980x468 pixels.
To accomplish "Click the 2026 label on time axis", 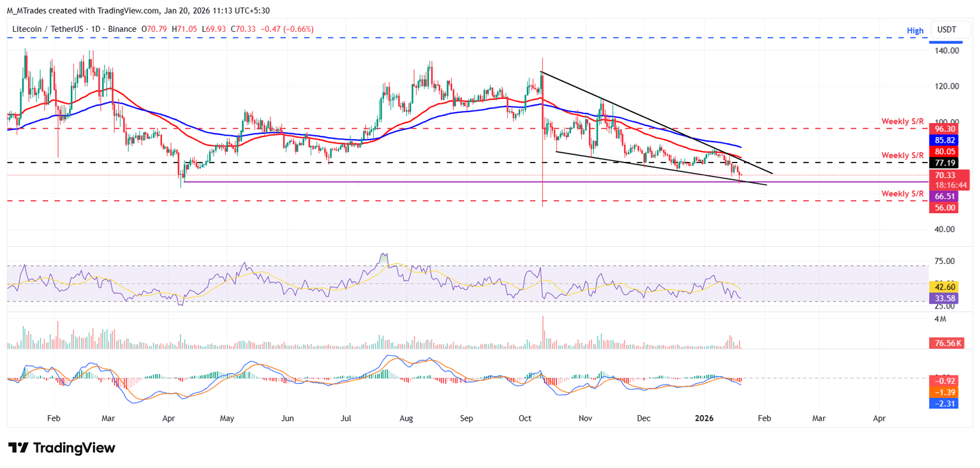I will tap(704, 420).
